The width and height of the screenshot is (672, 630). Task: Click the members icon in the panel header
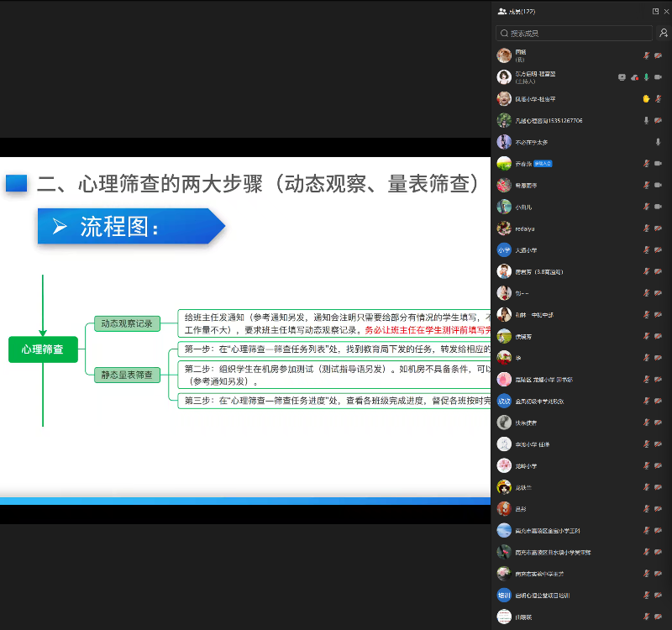501,11
